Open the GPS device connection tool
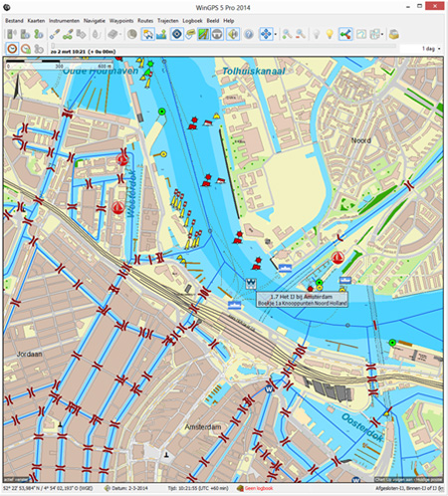448x496 pixels. click(12, 34)
